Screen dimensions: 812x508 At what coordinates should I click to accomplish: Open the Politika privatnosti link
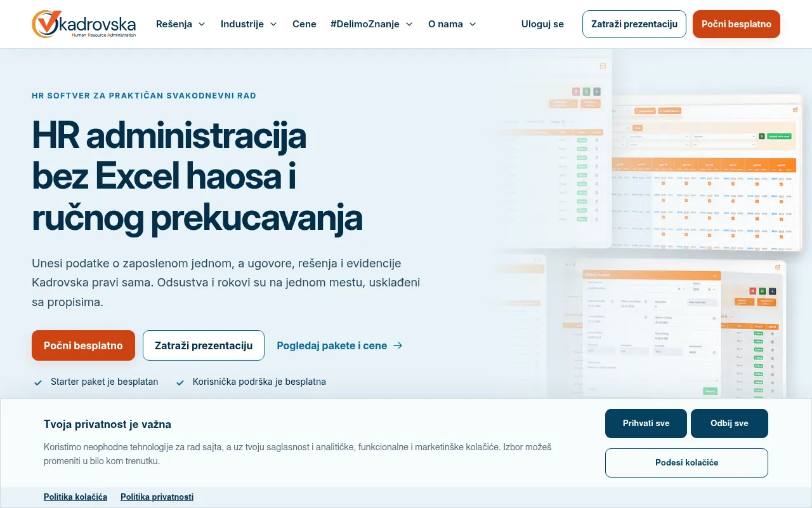click(157, 497)
